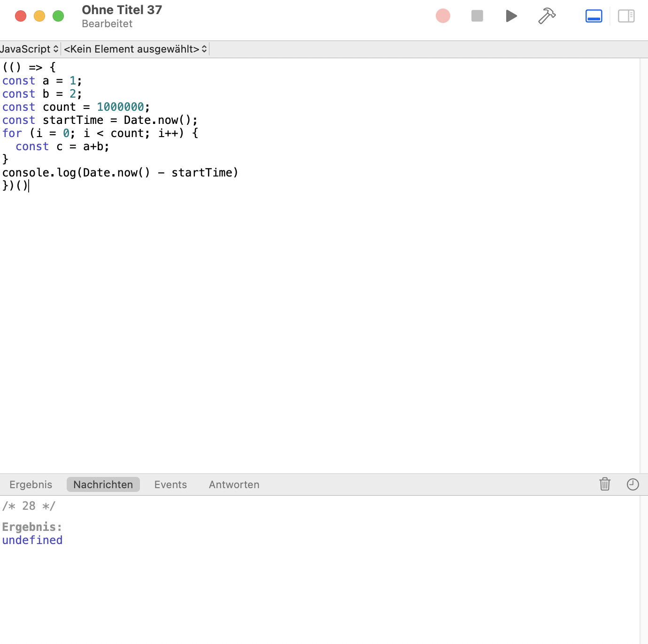Click the red close window button
The height and width of the screenshot is (644, 648).
click(21, 16)
